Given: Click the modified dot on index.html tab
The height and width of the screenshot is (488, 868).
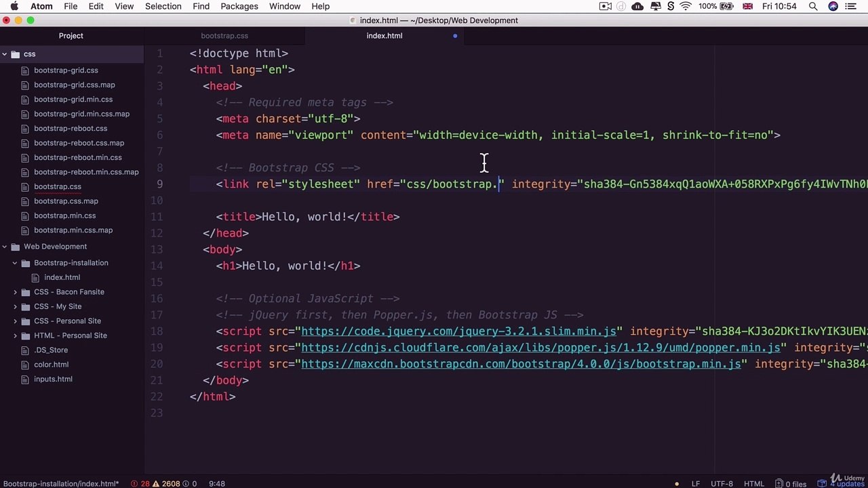Looking at the screenshot, I should click(455, 36).
